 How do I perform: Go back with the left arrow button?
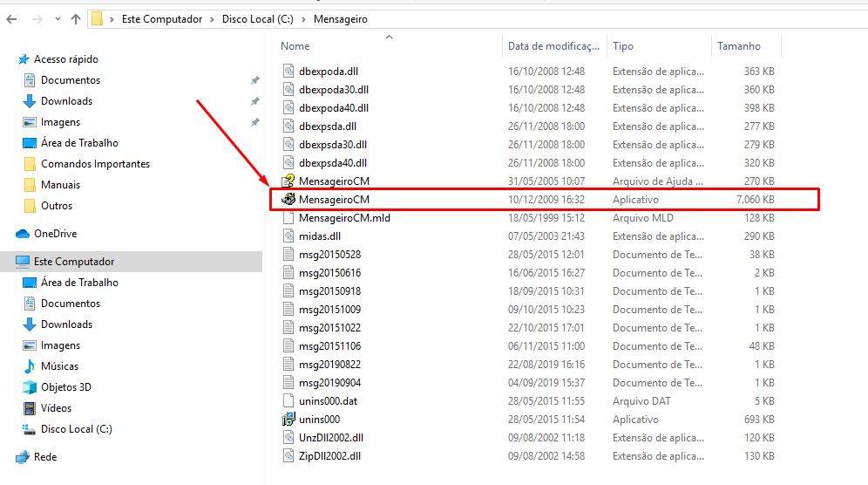coord(11,19)
